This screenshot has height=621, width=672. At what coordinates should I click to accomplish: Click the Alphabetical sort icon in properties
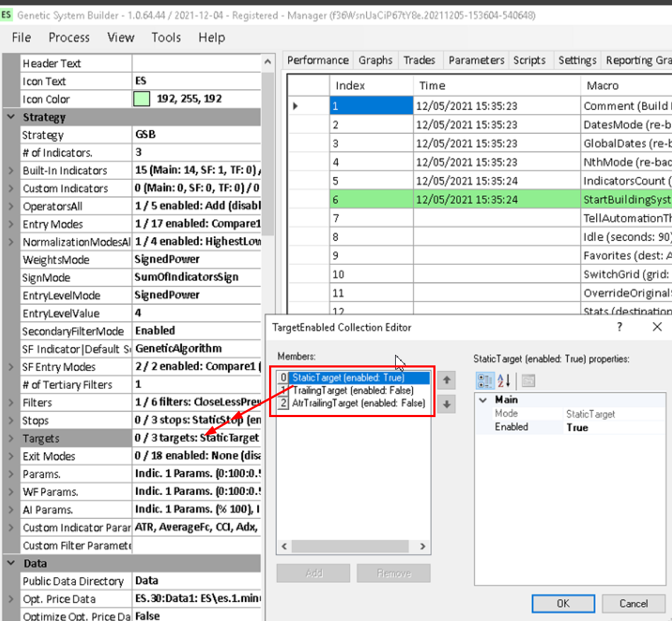(503, 380)
